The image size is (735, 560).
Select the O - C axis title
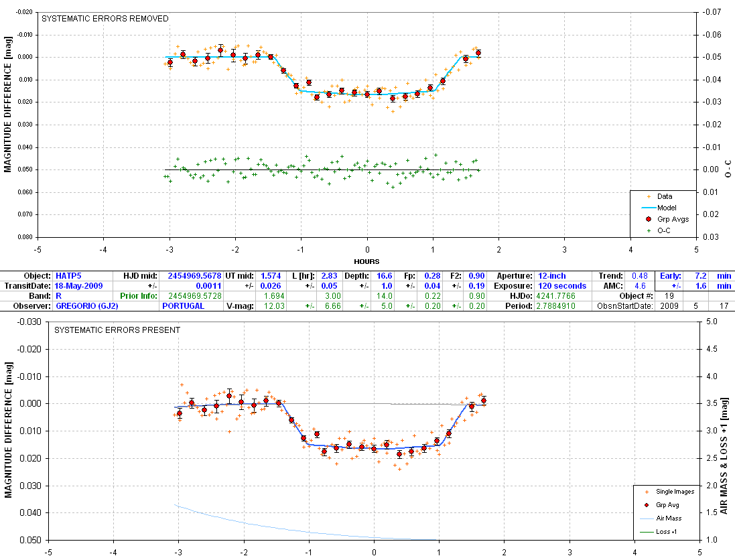point(728,169)
